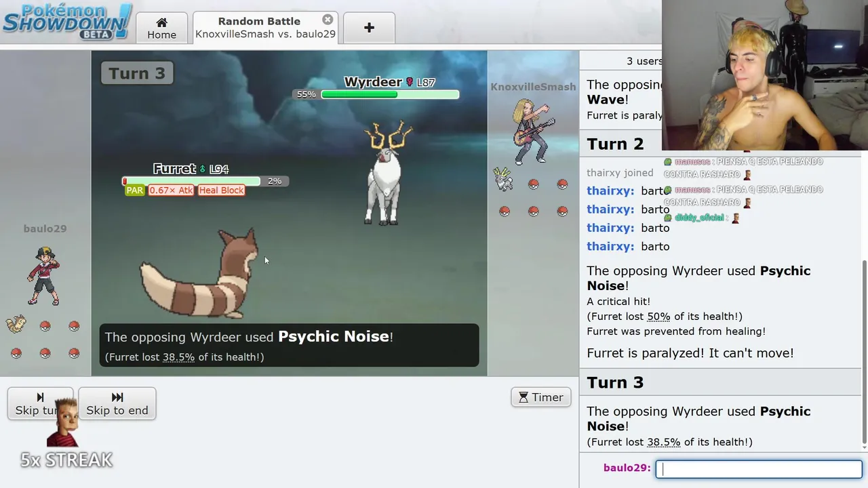Click Furret's name and level label
The height and width of the screenshot is (488, 868).
point(191,169)
